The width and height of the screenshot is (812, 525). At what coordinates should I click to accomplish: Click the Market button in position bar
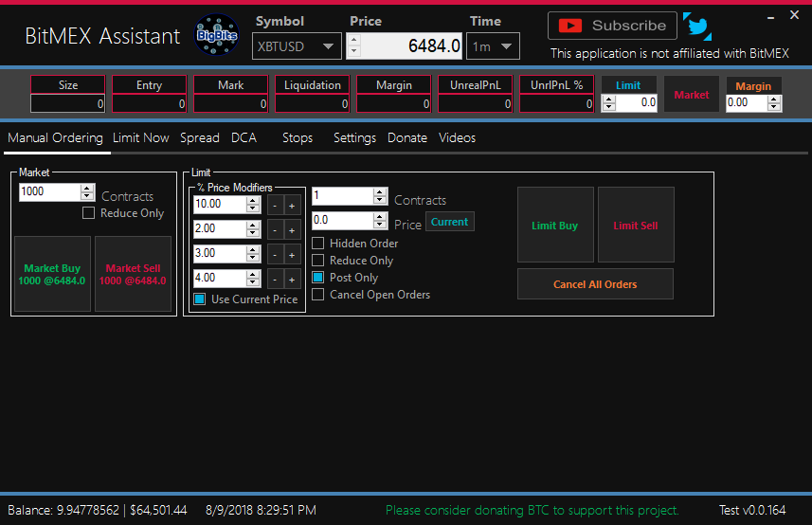pos(692,94)
